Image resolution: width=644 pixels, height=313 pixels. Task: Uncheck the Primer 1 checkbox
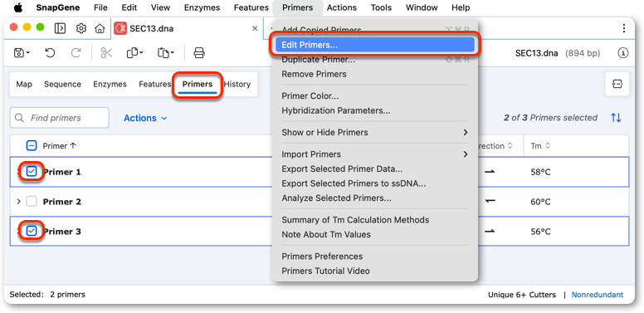(32, 172)
